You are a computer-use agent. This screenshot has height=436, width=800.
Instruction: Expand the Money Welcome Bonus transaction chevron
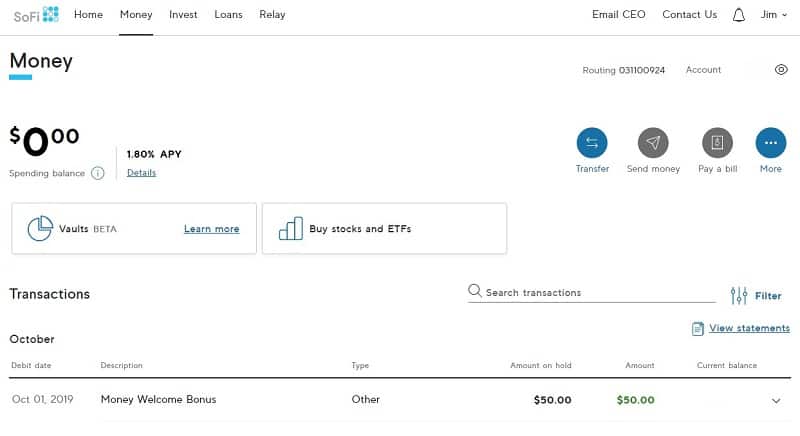(776, 401)
